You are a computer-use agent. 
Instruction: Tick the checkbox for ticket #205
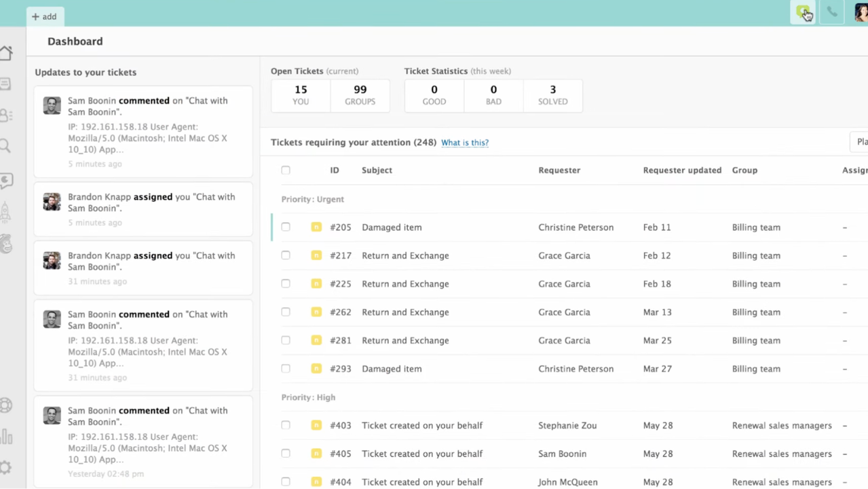286,228
